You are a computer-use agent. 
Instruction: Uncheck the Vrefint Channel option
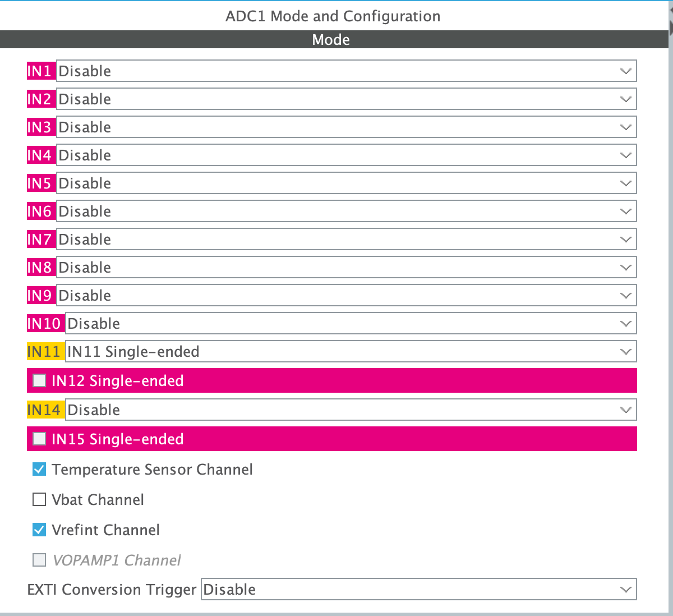click(x=39, y=530)
